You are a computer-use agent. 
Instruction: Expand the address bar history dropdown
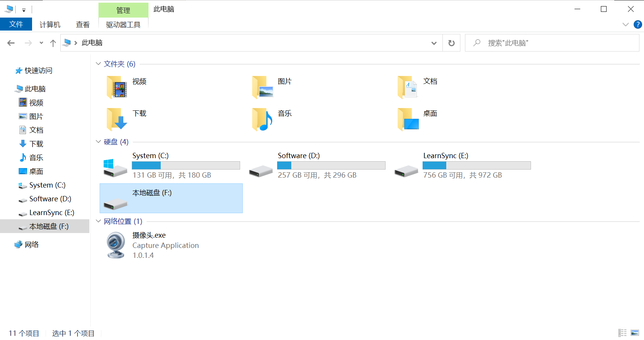434,43
